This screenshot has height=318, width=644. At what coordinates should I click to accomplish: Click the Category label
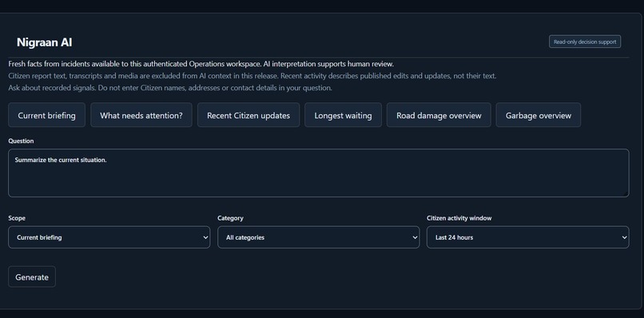coord(230,218)
